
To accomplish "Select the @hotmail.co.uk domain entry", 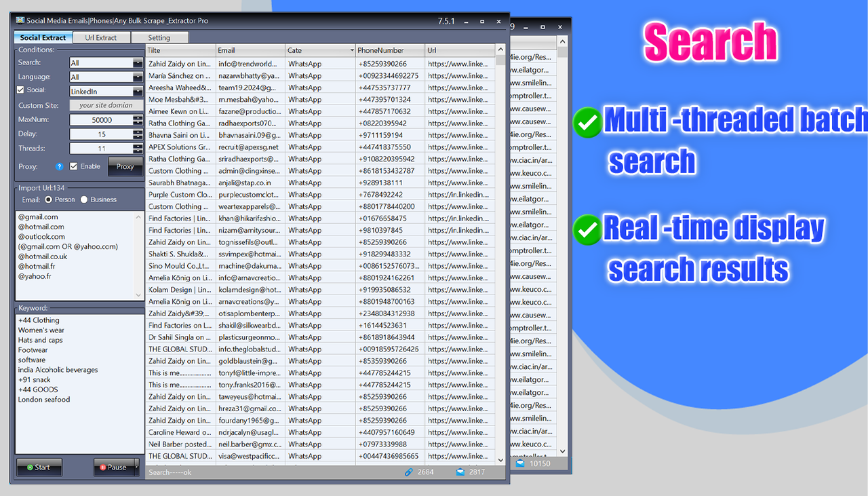I will click(43, 256).
